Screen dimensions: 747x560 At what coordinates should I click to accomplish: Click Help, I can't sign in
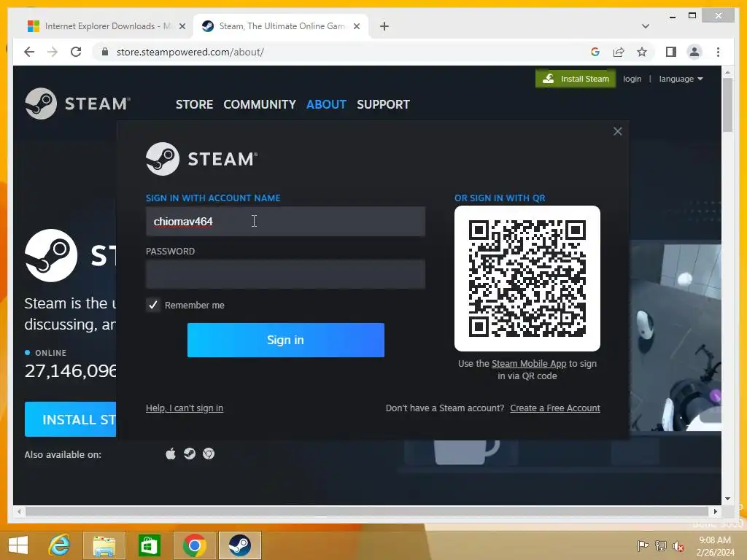click(185, 408)
